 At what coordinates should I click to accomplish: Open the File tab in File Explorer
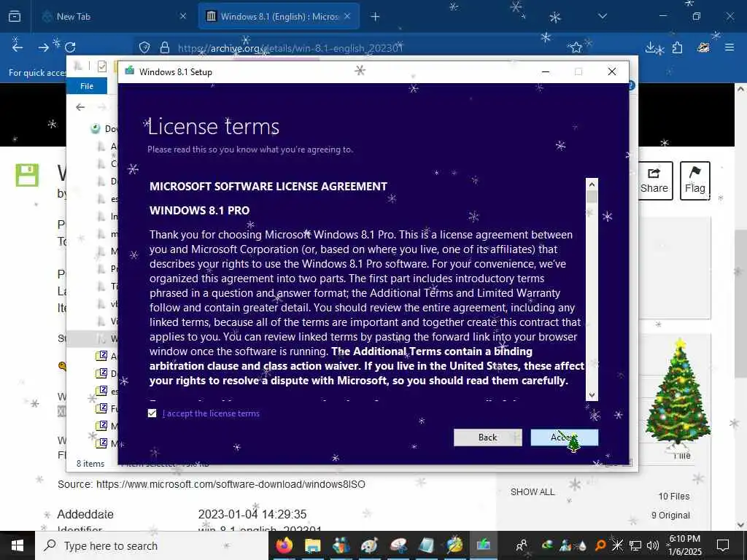coord(87,86)
